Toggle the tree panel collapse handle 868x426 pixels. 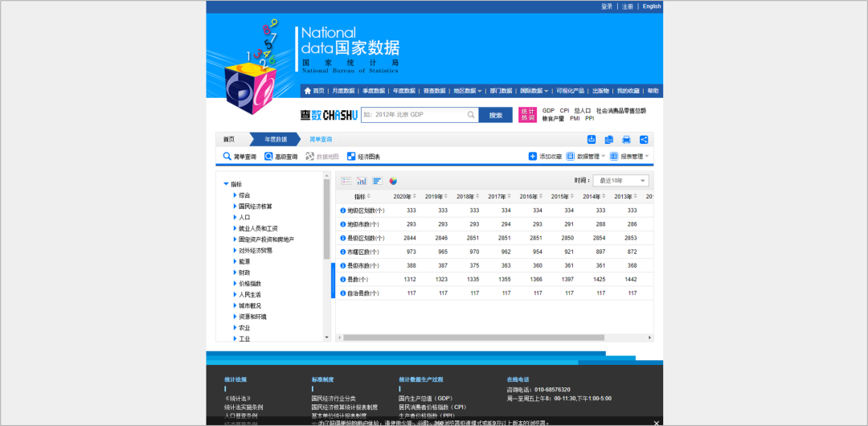tap(333, 281)
